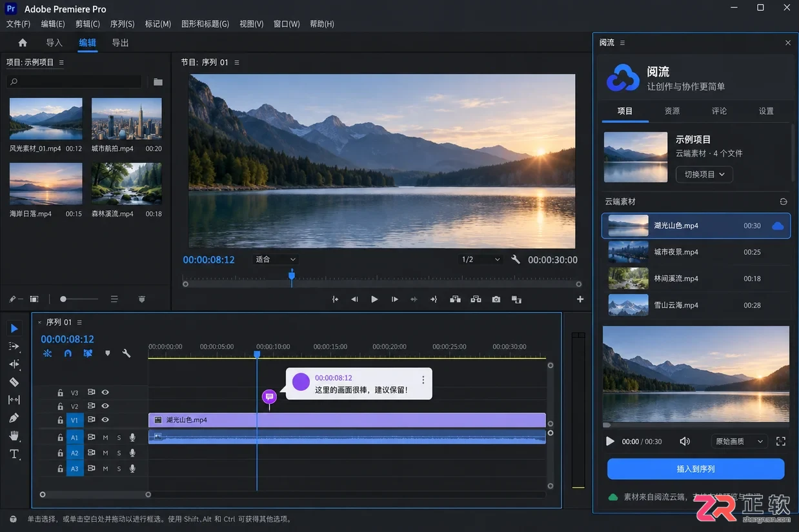Select the Pen tool in the tools panel
This screenshot has height=532, width=799.
click(x=14, y=418)
